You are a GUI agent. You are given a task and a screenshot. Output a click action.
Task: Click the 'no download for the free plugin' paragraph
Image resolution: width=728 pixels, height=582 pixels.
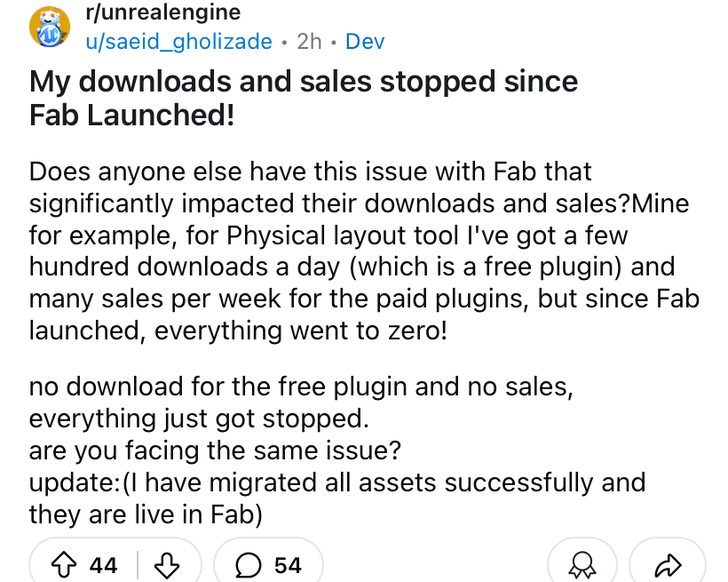[301, 403]
